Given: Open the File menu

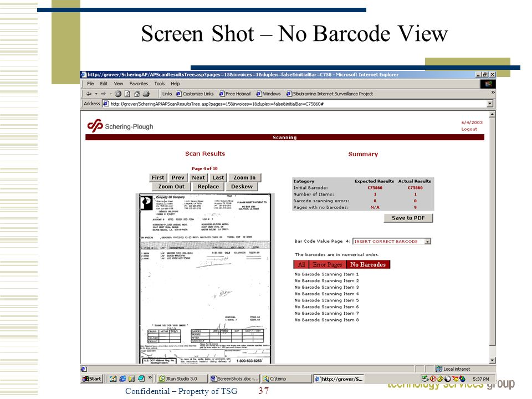Looking at the screenshot, I should [90, 84].
